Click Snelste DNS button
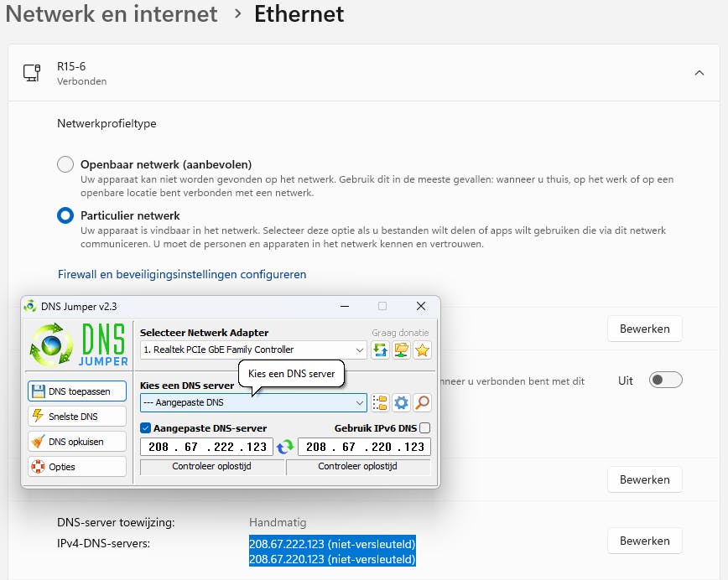Image resolution: width=728 pixels, height=580 pixels. (x=77, y=417)
